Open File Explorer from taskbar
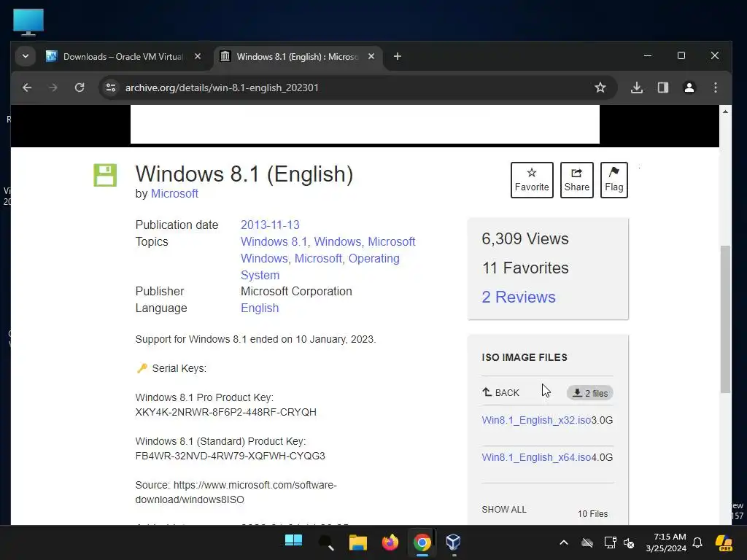 pyautogui.click(x=357, y=542)
